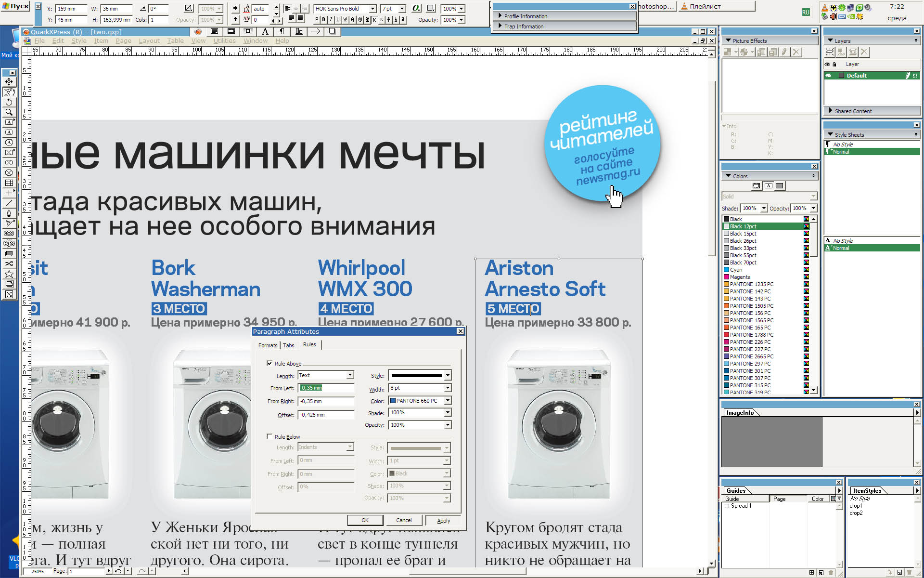924x578 pixels.
Task: Open the PANTONE 660 PC color dropdown
Action: pos(447,400)
